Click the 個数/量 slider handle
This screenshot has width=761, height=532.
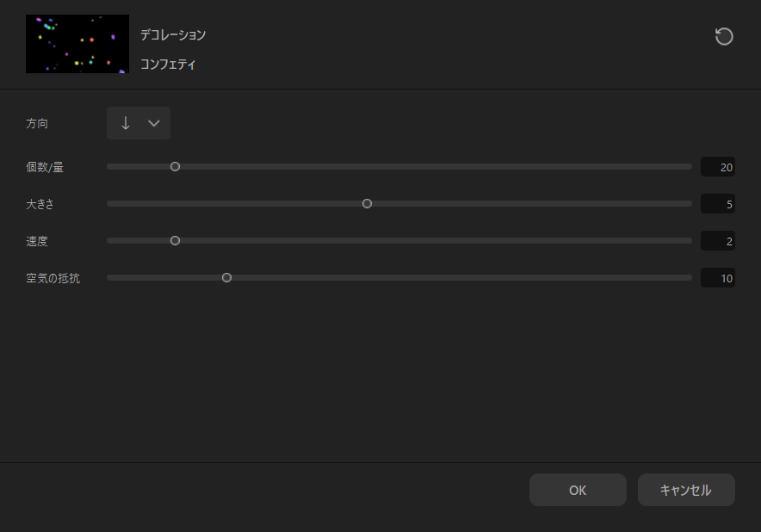176,167
